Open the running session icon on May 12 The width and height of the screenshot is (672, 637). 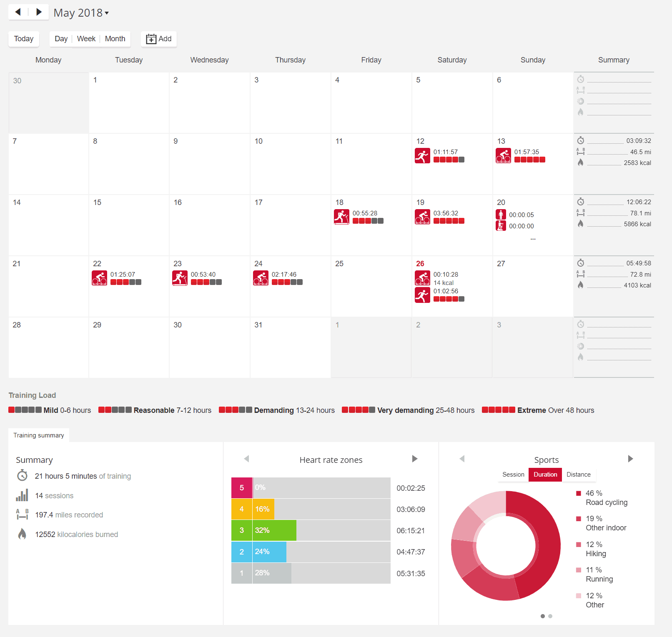pyautogui.click(x=422, y=156)
